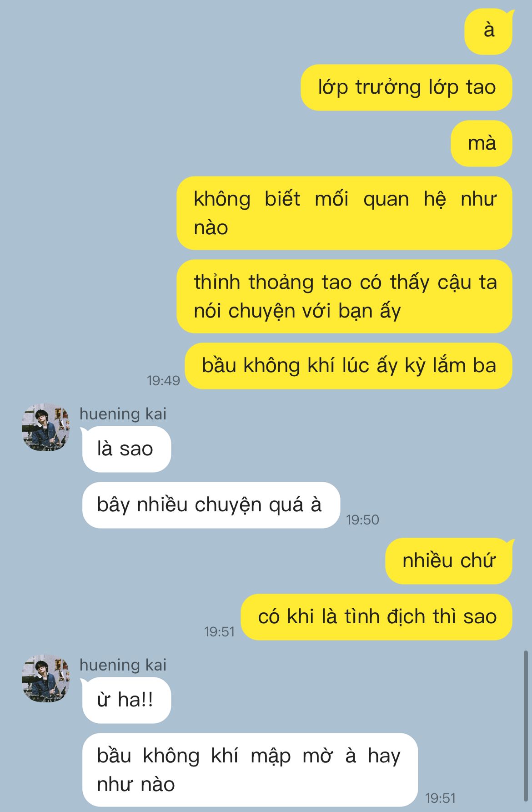Tap the "huening kai" name above "ừ ha!!"
532x812 pixels.
coord(123,665)
